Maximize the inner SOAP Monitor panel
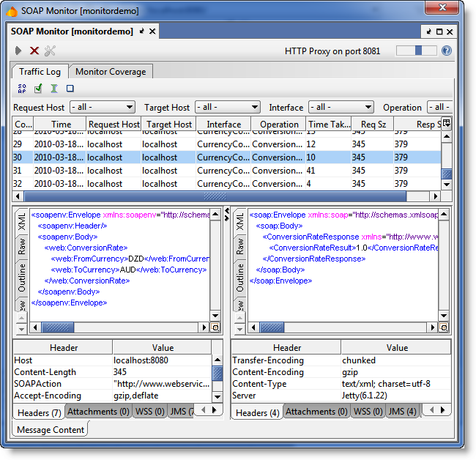This screenshot has width=476, height=460. (x=439, y=31)
